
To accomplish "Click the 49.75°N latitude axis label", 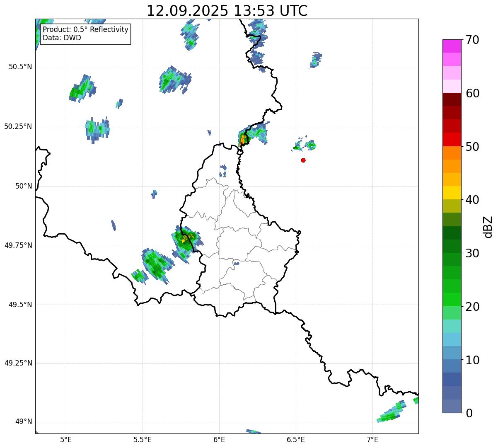I will pyautogui.click(x=18, y=245).
